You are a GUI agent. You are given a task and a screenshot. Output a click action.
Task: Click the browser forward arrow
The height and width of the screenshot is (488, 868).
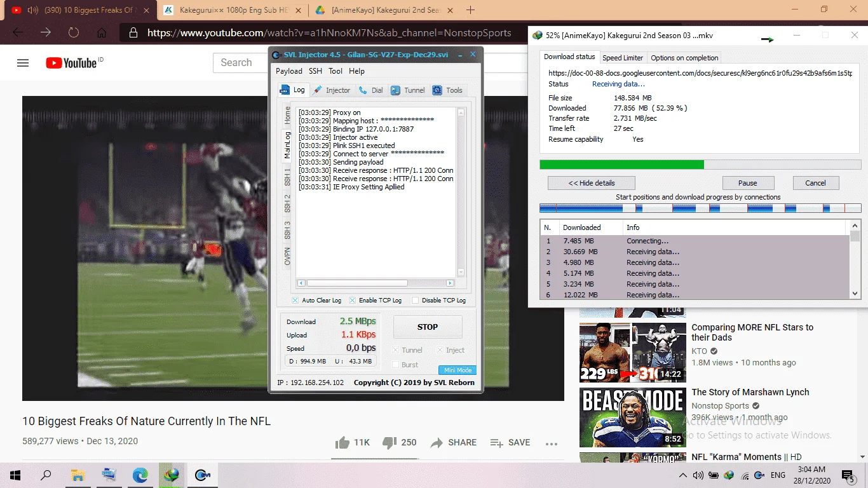pyautogui.click(x=46, y=32)
